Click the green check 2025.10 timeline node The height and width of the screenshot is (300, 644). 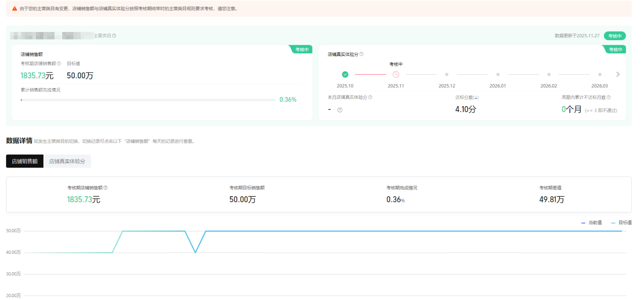click(345, 75)
